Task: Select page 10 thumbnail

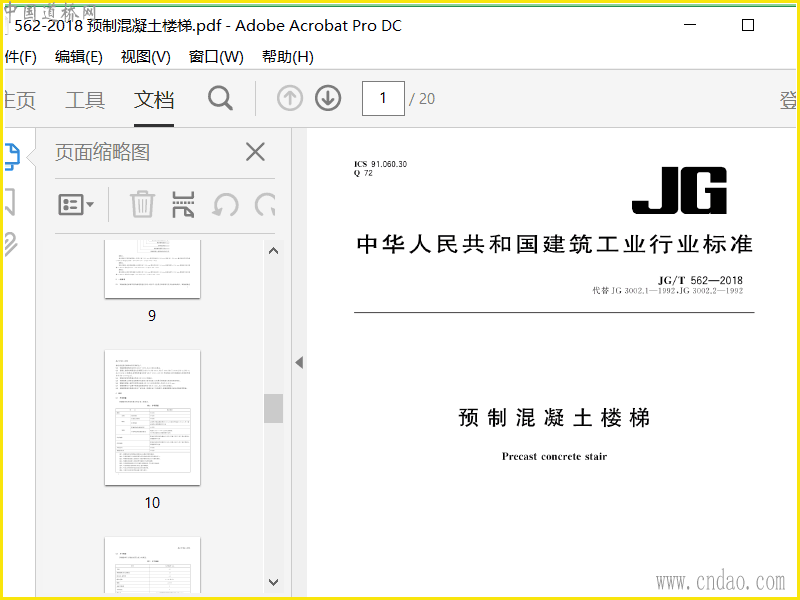Action: [153, 417]
